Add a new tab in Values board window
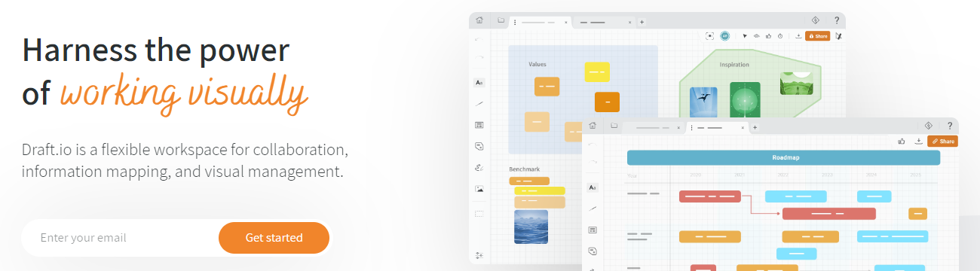Viewport: 980px width, 271px height. [642, 22]
